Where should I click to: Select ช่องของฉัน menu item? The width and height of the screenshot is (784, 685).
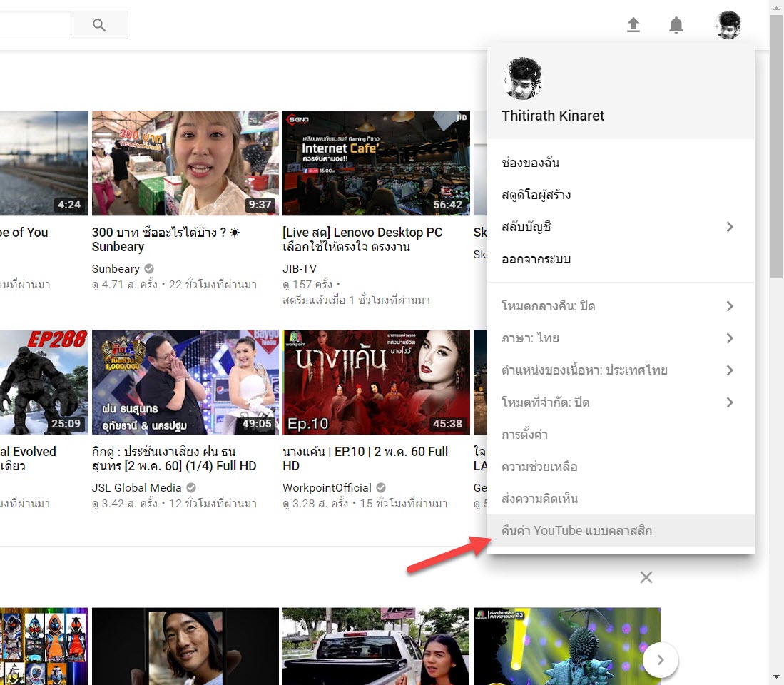click(531, 163)
